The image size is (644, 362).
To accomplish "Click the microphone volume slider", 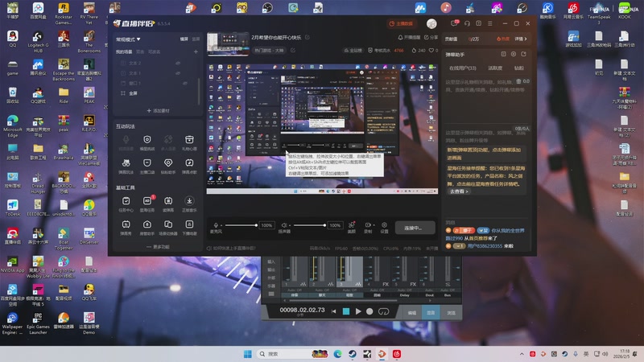I will click(x=242, y=225).
